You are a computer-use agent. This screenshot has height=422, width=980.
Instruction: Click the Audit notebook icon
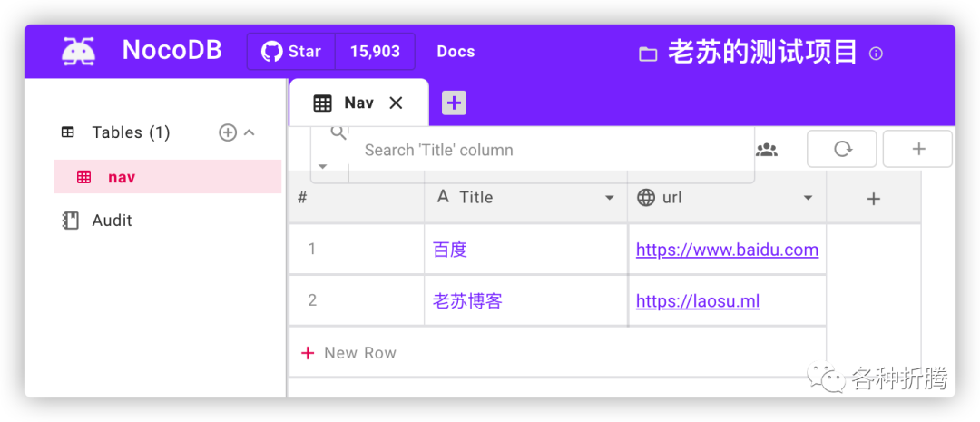coord(71,221)
